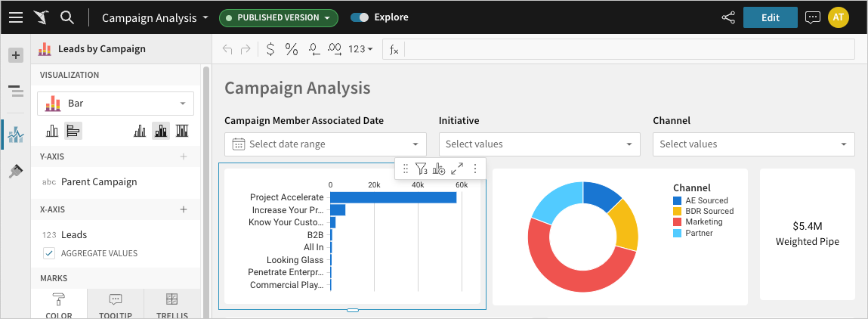Viewport: 868px width, 319px height.
Task: Open the comments icon
Action: (813, 17)
